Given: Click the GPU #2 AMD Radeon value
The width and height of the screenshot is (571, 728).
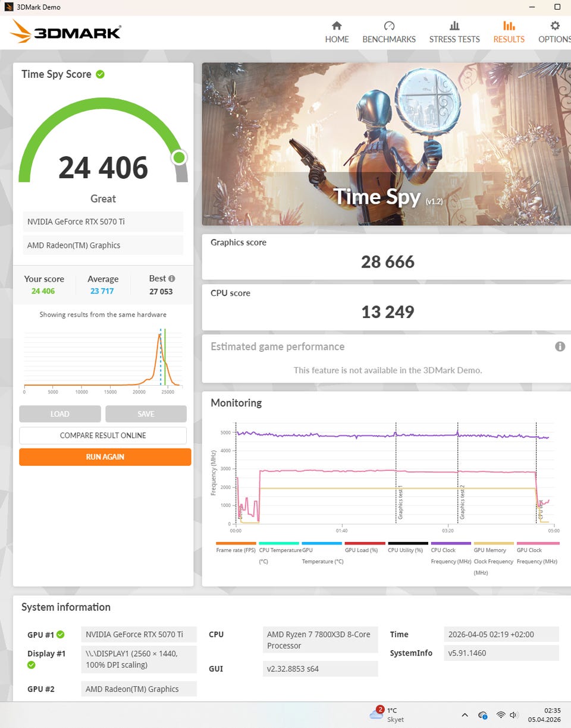Looking at the screenshot, I should [x=139, y=689].
